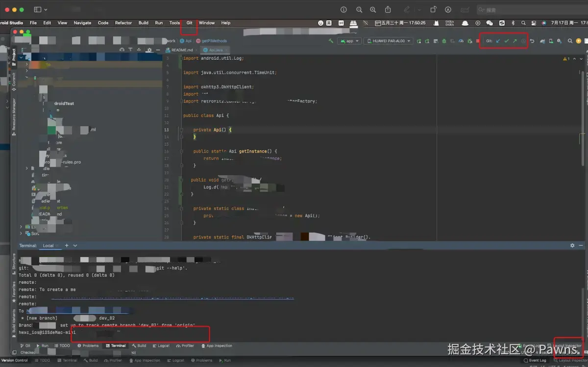
Task: Open the Terminal panel settings gear
Action: pyautogui.click(x=572, y=245)
